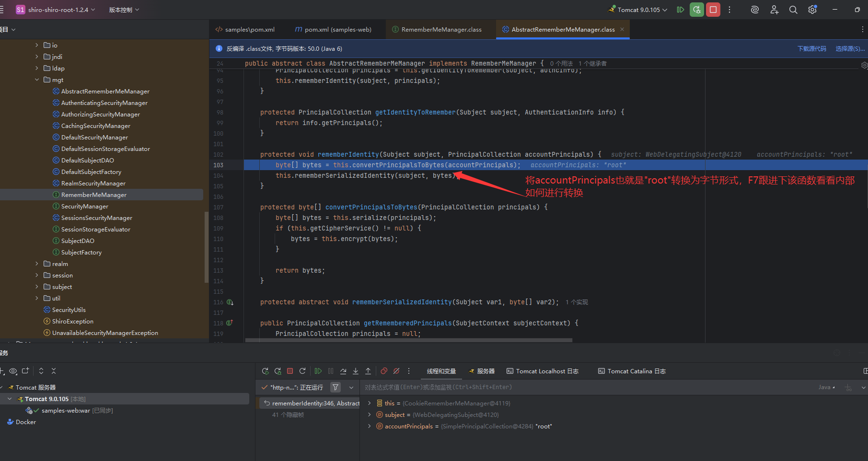Open the Tomcat Catalina 日志 tab
Image resolution: width=868 pixels, height=461 pixels.
632,371
